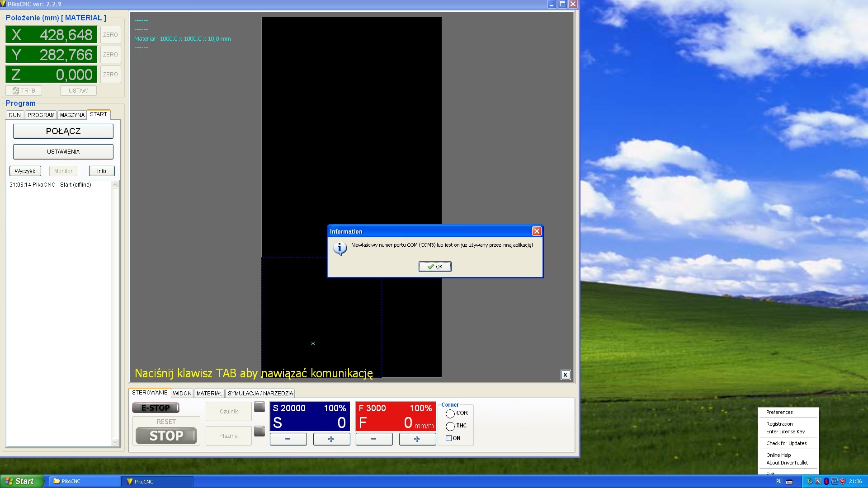Open USTAWIENIA settings

[x=63, y=152]
